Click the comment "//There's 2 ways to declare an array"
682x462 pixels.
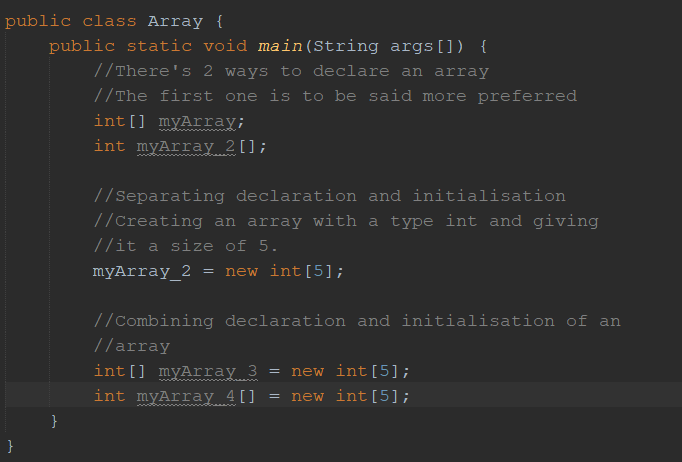291,71
